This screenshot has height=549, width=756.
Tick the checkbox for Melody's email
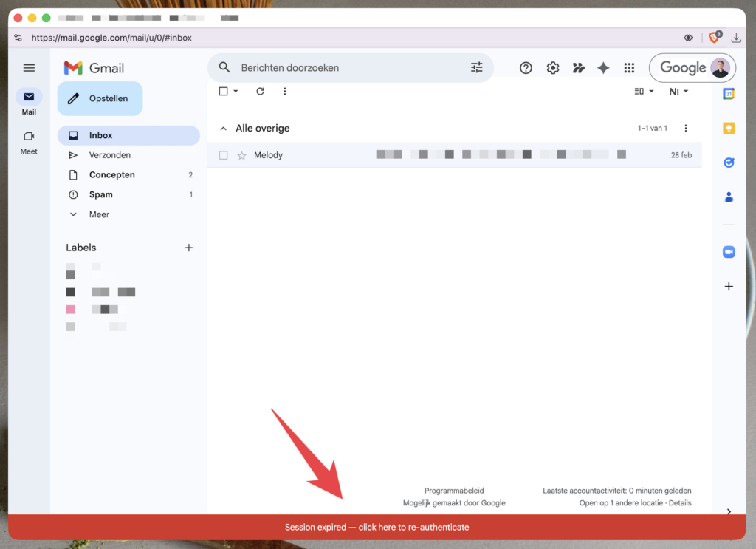tap(224, 155)
